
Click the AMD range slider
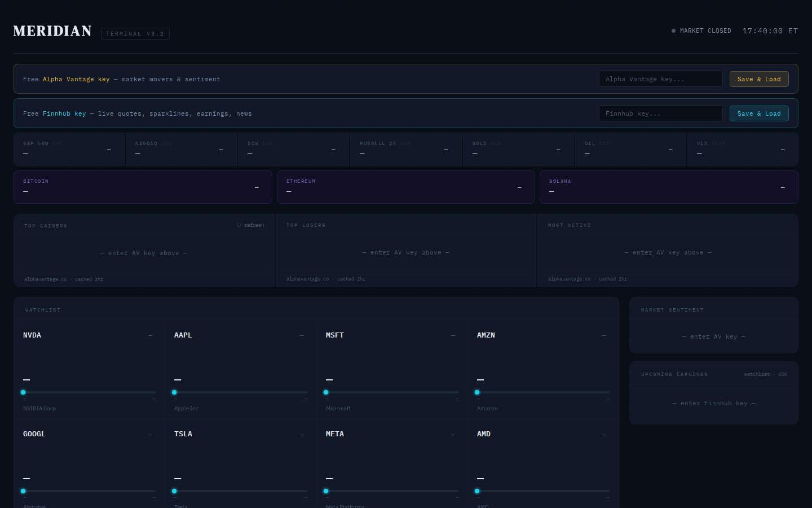pyautogui.click(x=543, y=491)
